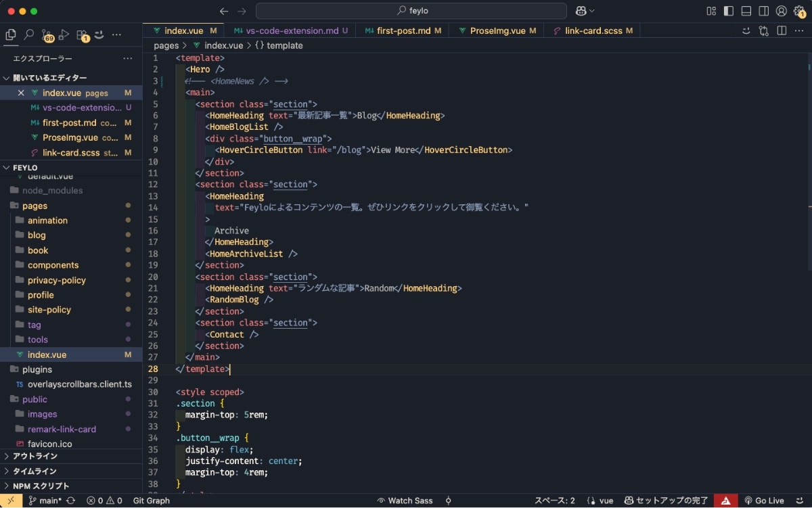The image size is (812, 508).
Task: Select ProseImg.vue in open editors list
Action: click(x=71, y=137)
